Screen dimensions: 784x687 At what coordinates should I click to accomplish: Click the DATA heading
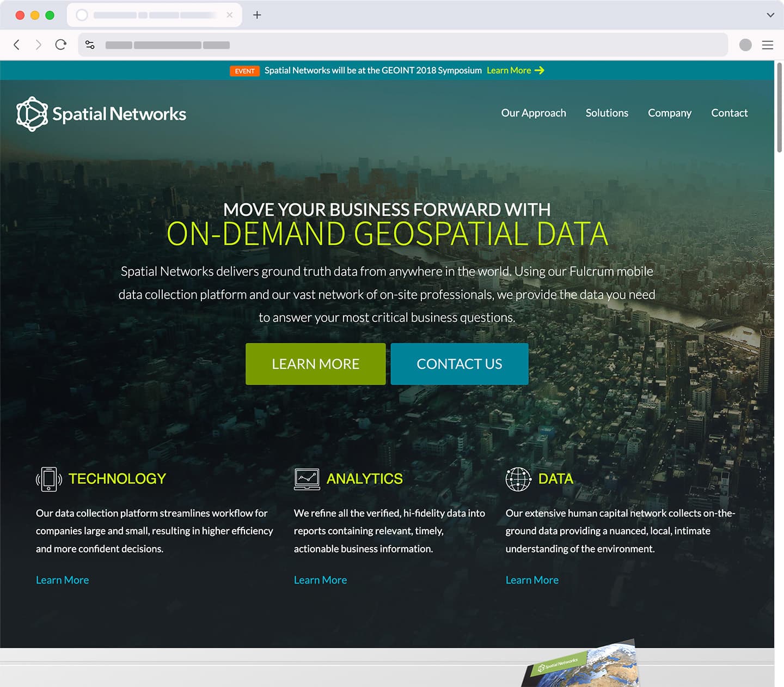pos(556,479)
